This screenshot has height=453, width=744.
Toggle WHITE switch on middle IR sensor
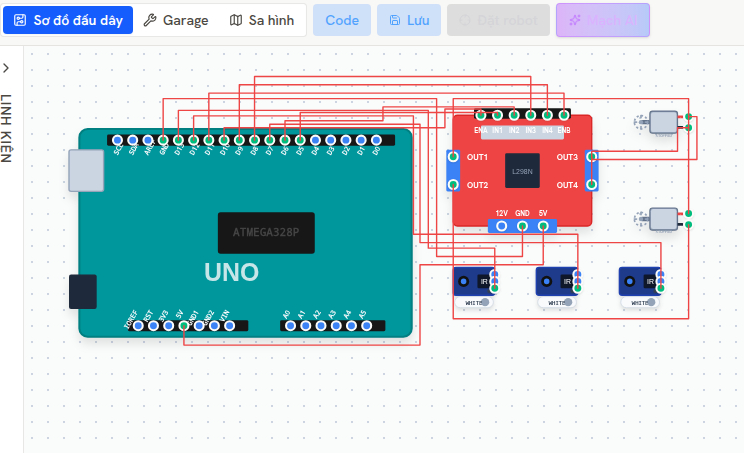tap(557, 302)
